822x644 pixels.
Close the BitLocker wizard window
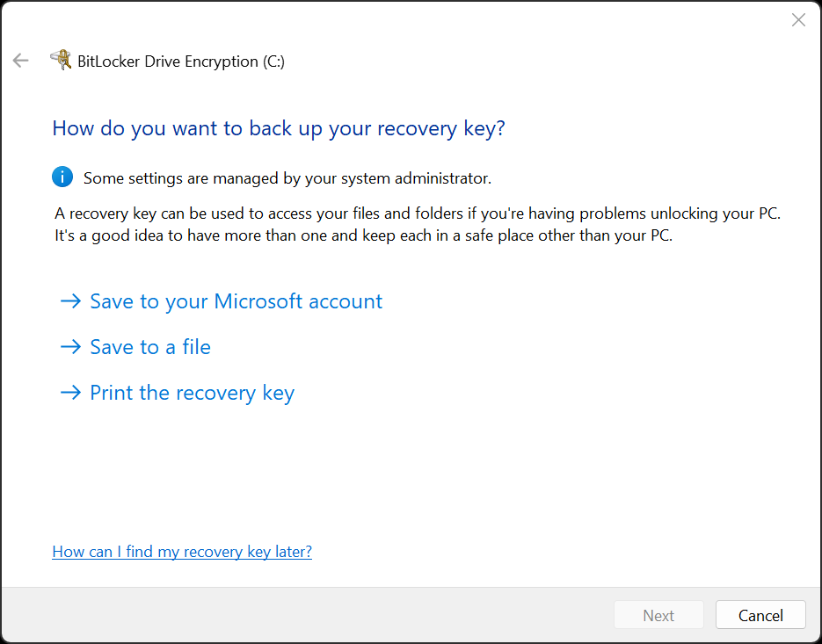click(x=798, y=19)
